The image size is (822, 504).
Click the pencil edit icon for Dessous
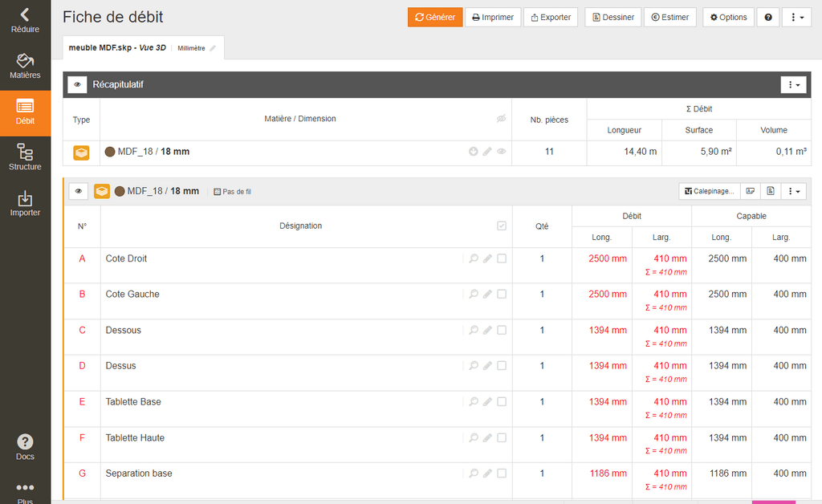coord(487,330)
